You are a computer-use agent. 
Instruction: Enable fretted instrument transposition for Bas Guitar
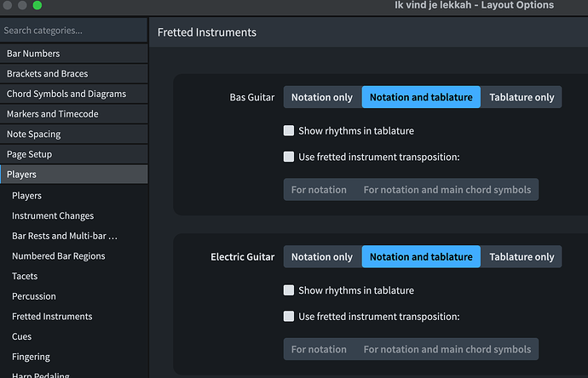pos(290,157)
